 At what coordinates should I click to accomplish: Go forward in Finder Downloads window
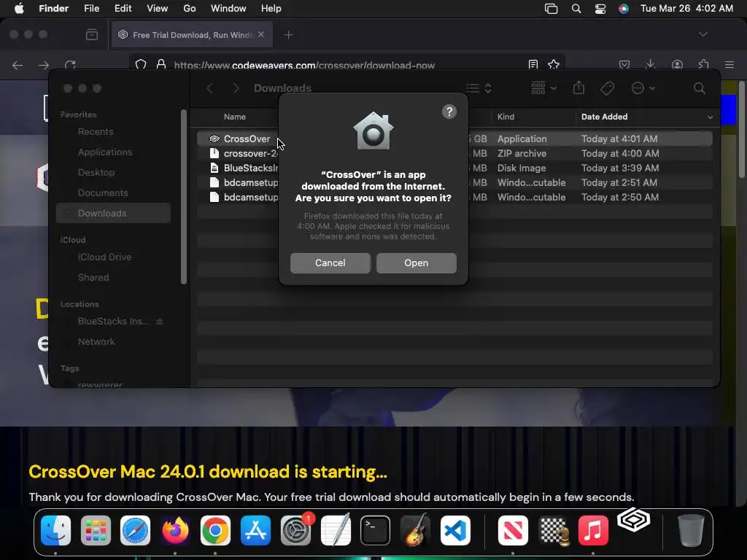(x=236, y=88)
